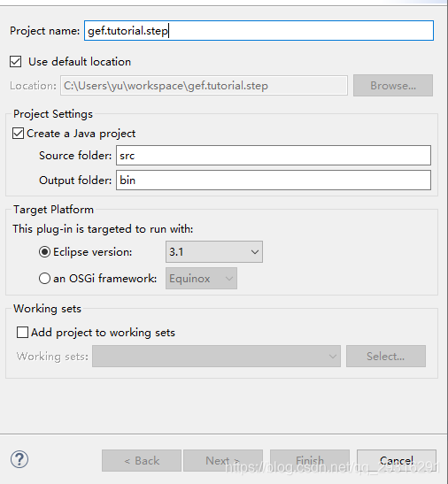
Task: Go to previous page with Back
Action: click(x=142, y=460)
